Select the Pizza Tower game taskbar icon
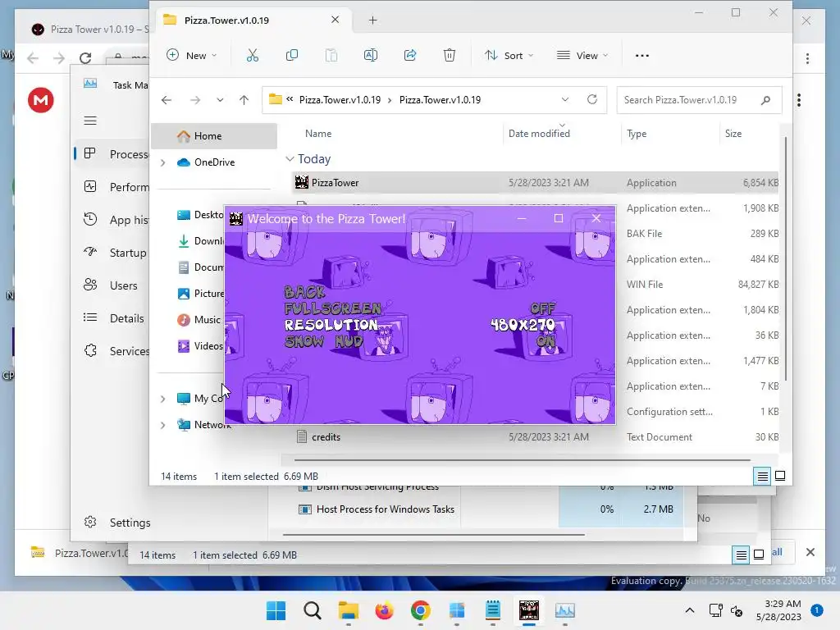Screen dimensions: 840x630 point(529,610)
